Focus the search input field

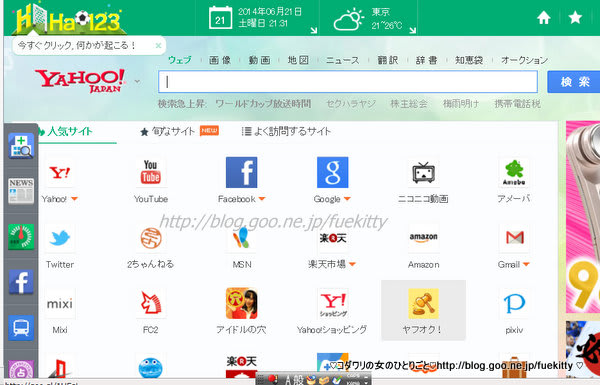348,82
